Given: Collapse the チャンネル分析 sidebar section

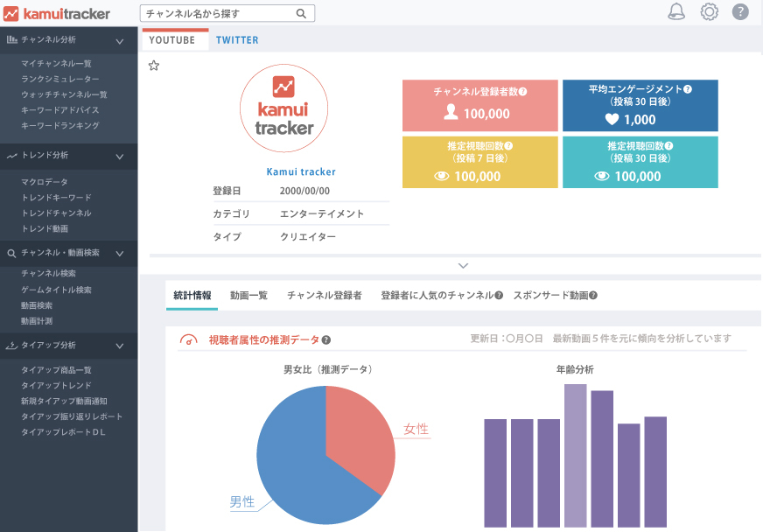Looking at the screenshot, I should [120, 40].
